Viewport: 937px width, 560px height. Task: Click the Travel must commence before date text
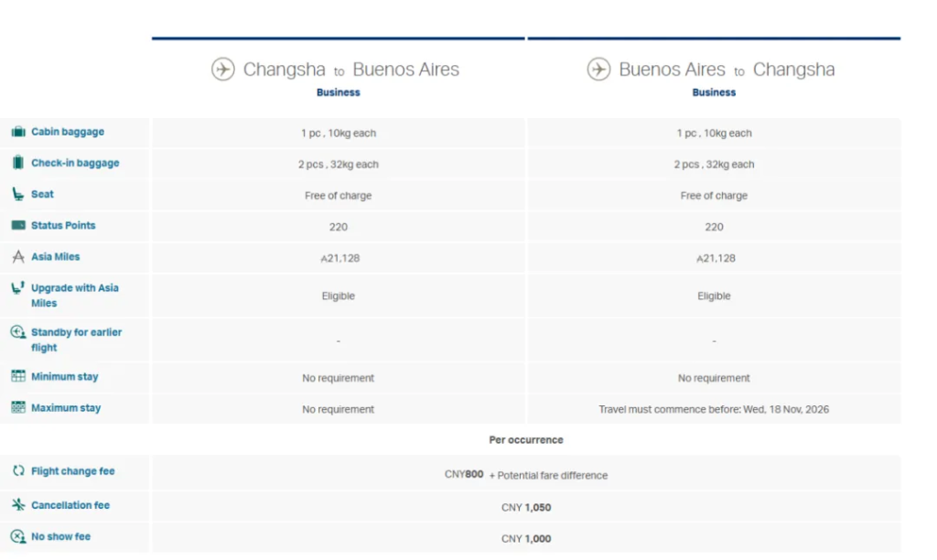coord(714,410)
